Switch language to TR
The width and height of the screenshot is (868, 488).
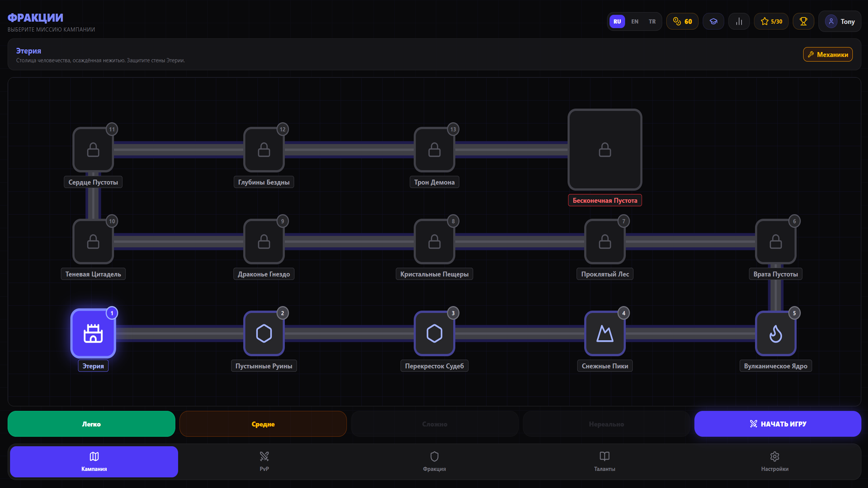(x=652, y=21)
